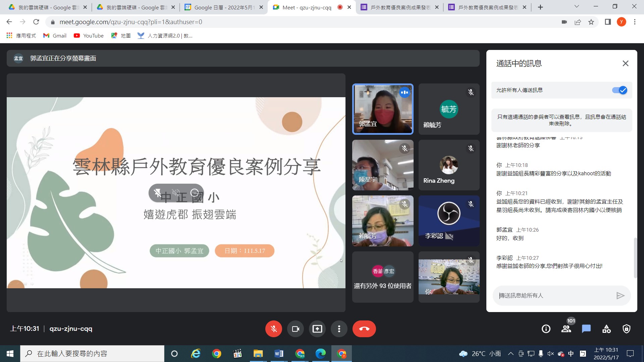This screenshot has width=644, height=362.
Task: Send chat message with arrow icon
Action: tap(620, 295)
